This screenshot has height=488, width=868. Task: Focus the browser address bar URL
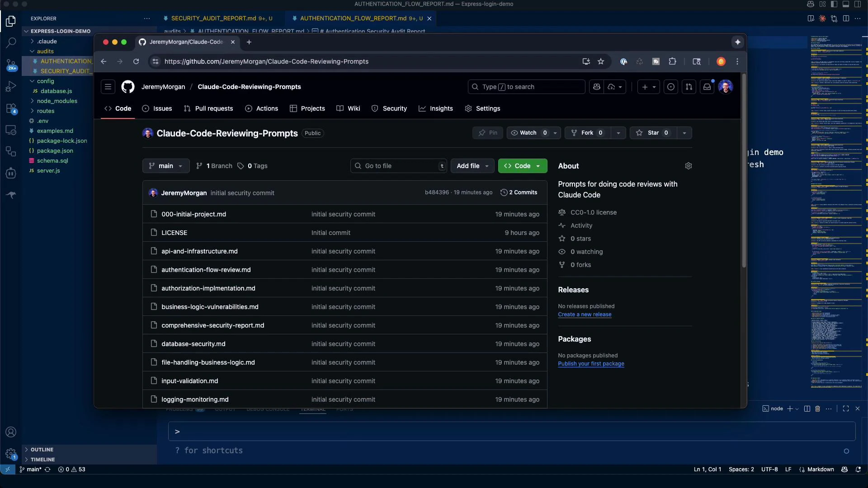[267, 61]
